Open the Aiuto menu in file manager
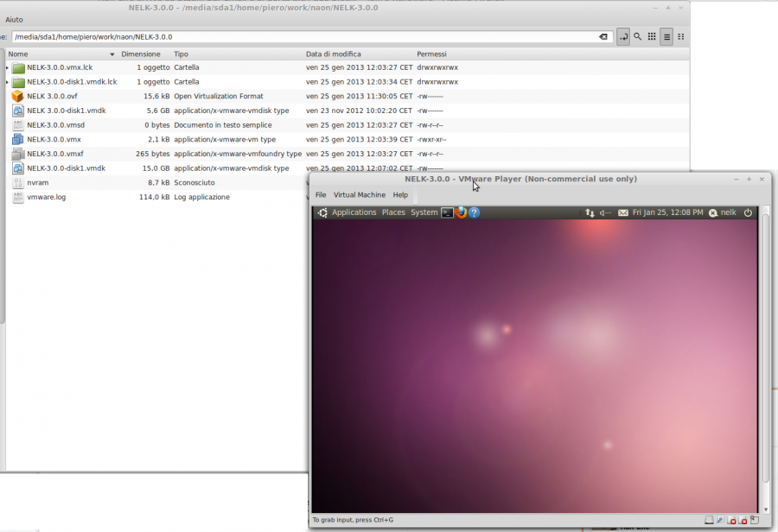The width and height of the screenshot is (778, 532). (14, 19)
